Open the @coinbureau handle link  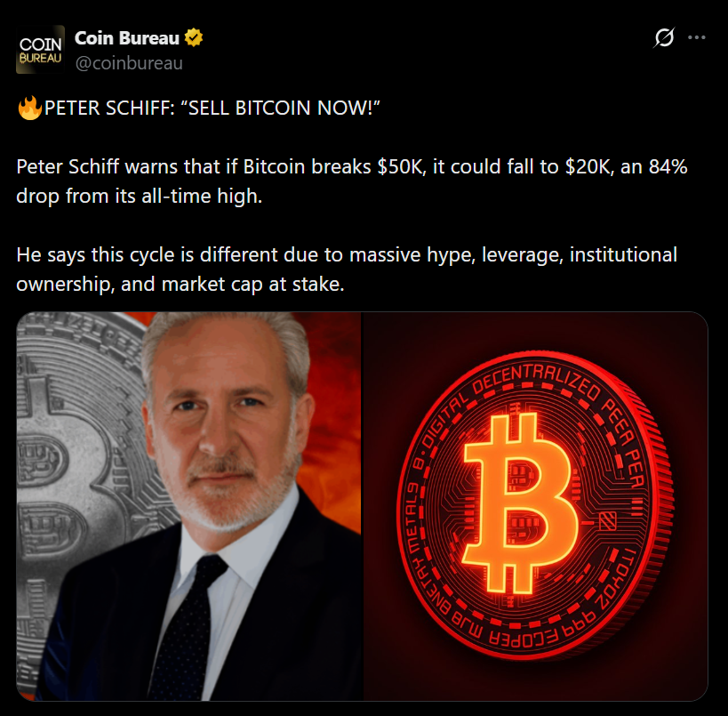point(129,63)
